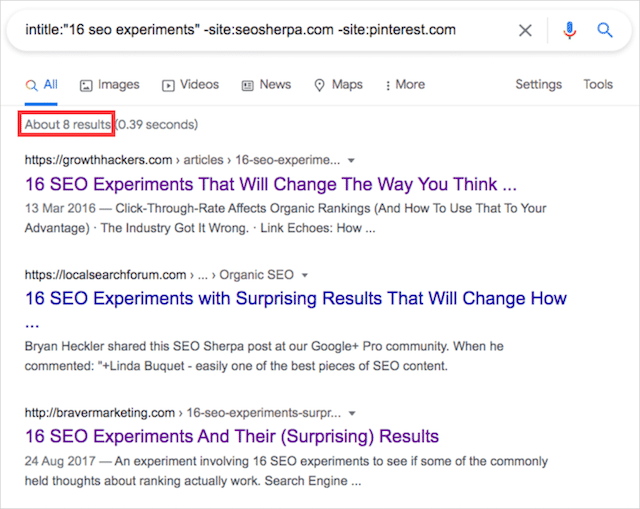Click the Maps tab pin icon
Screen dimensions: 640x509
tap(319, 85)
